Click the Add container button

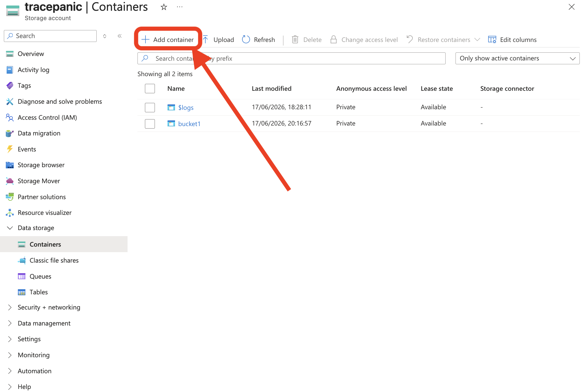[x=168, y=40]
